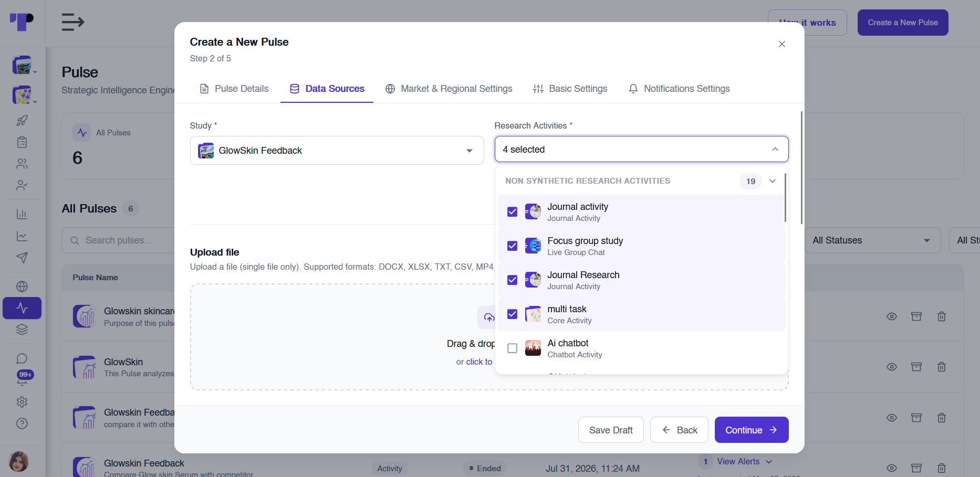Open the bar chart icon in sidebar

pyautogui.click(x=22, y=214)
